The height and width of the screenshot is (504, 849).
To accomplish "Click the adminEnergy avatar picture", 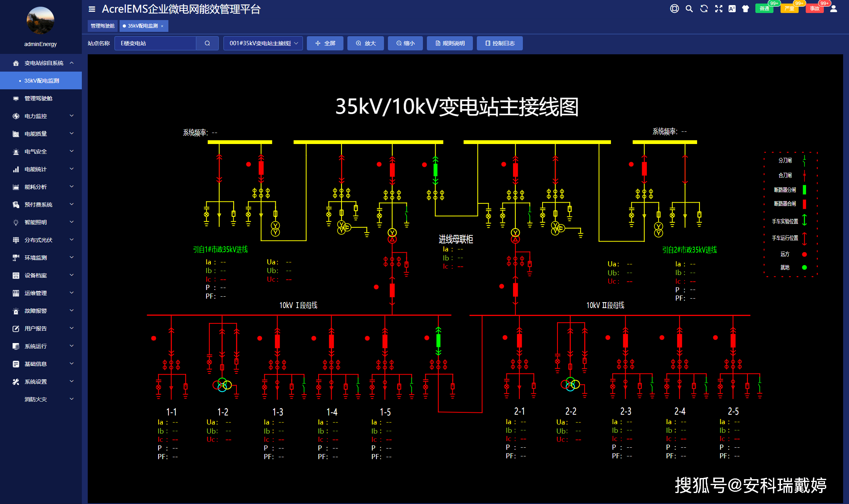I will coord(40,20).
